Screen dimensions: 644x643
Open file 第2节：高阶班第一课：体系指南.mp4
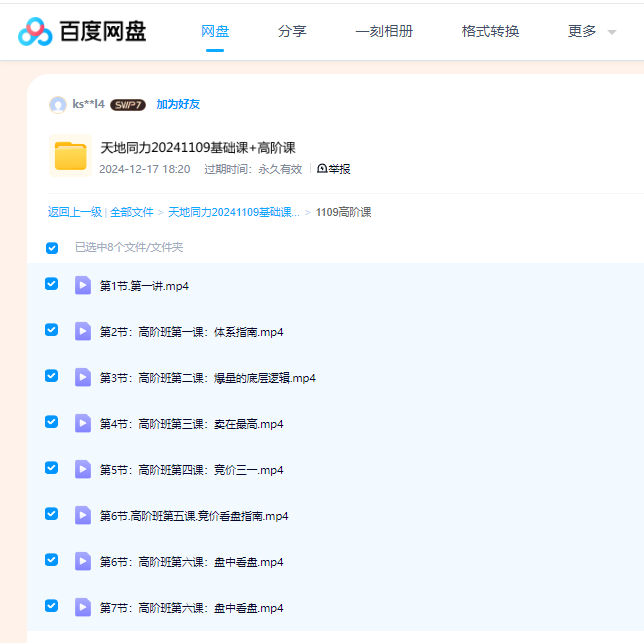(191, 332)
